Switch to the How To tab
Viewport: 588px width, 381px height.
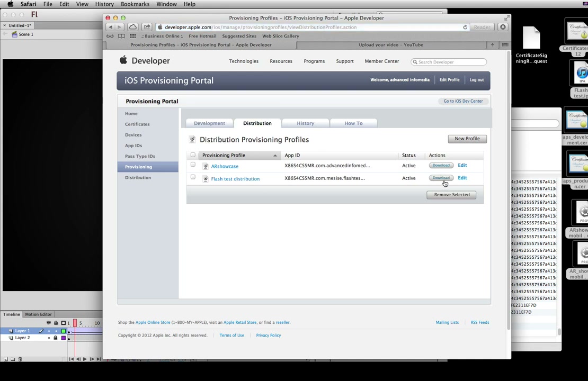pyautogui.click(x=353, y=123)
